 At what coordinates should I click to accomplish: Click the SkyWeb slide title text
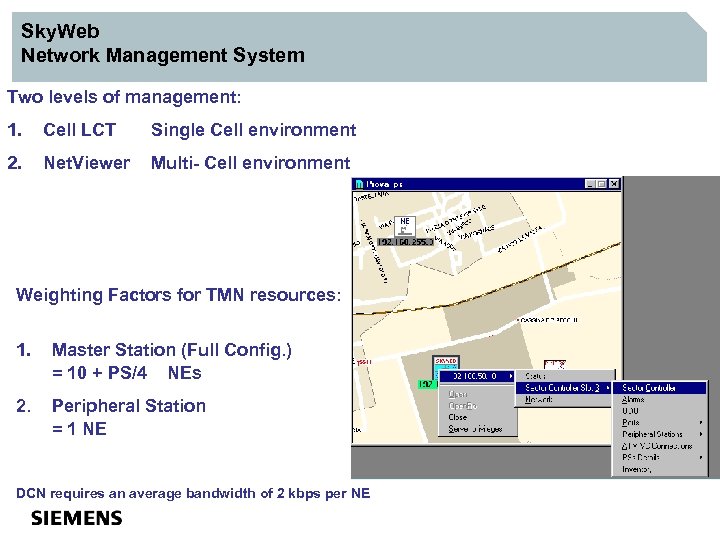(60, 31)
